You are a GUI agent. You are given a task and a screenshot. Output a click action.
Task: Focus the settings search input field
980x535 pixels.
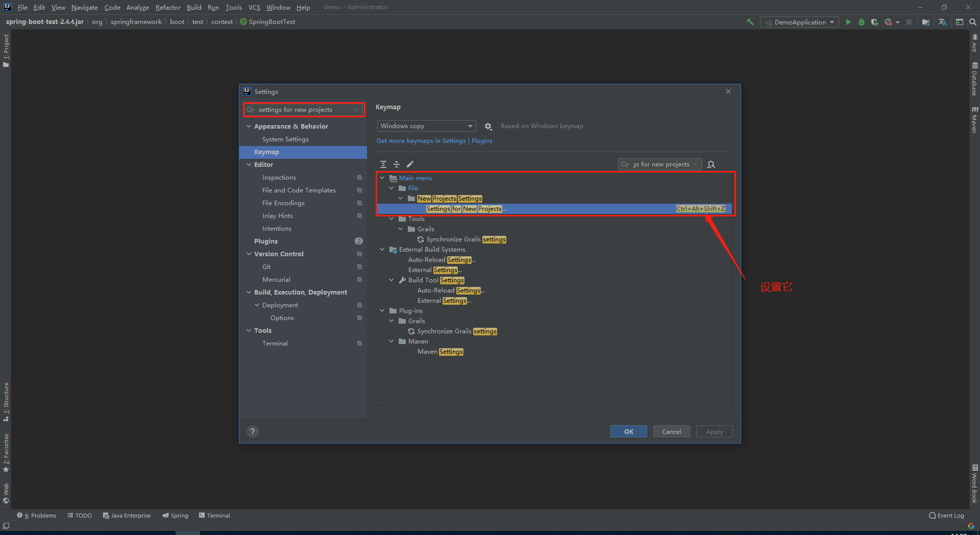[304, 110]
